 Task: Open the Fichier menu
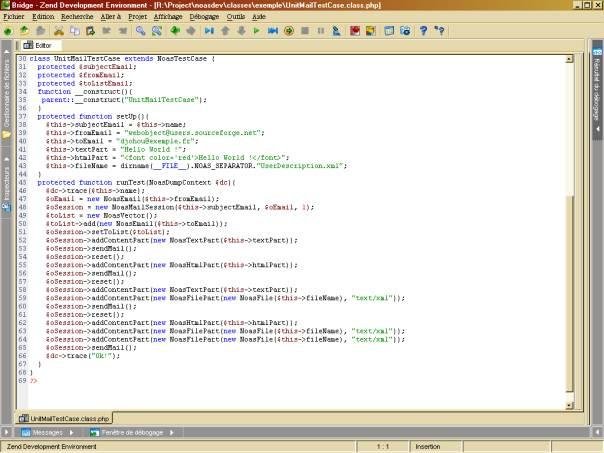click(x=13, y=18)
